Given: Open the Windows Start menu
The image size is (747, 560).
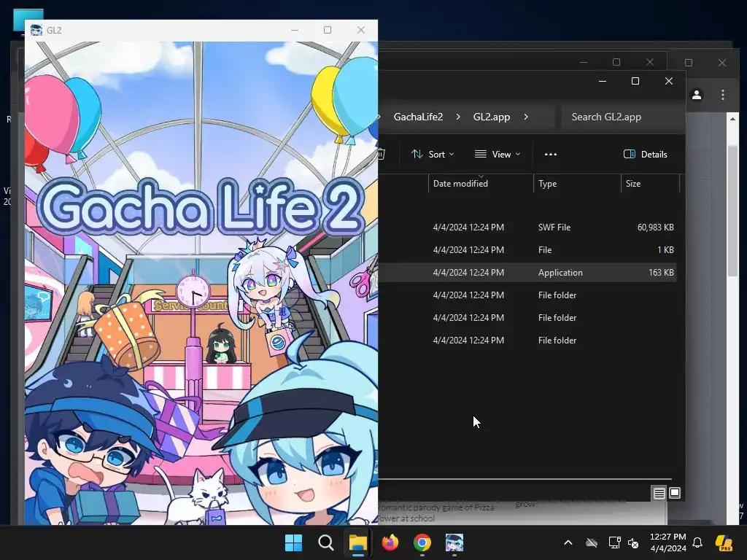Looking at the screenshot, I should tap(293, 542).
